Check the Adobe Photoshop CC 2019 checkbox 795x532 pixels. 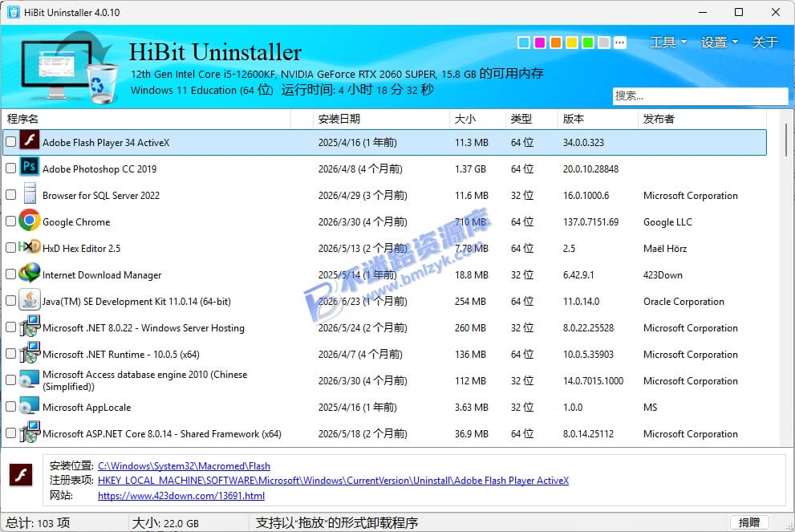click(10, 169)
